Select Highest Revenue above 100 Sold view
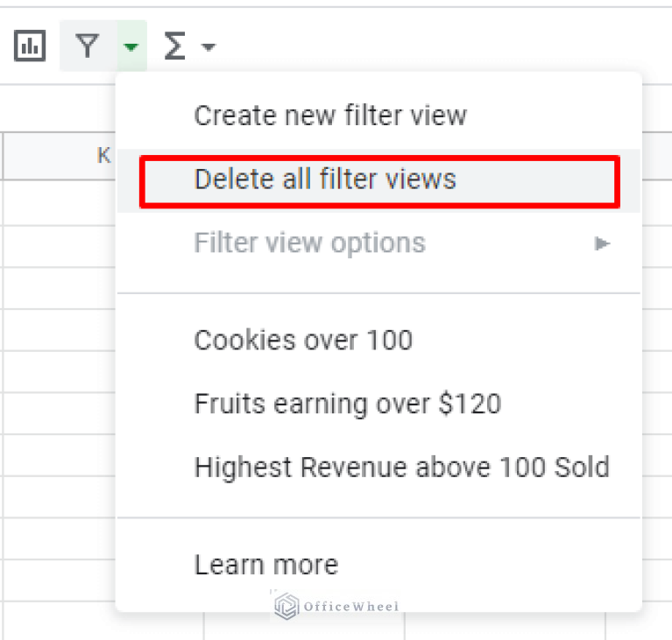Image resolution: width=672 pixels, height=640 pixels. [x=401, y=468]
